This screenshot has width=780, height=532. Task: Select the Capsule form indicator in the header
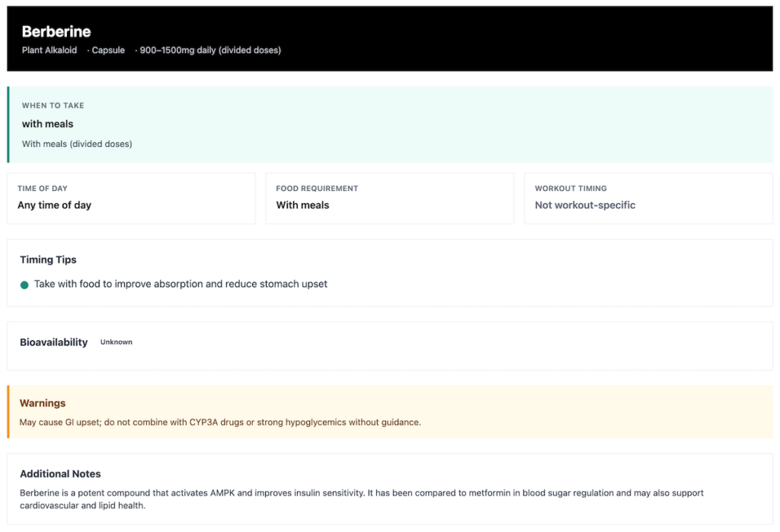pos(108,50)
